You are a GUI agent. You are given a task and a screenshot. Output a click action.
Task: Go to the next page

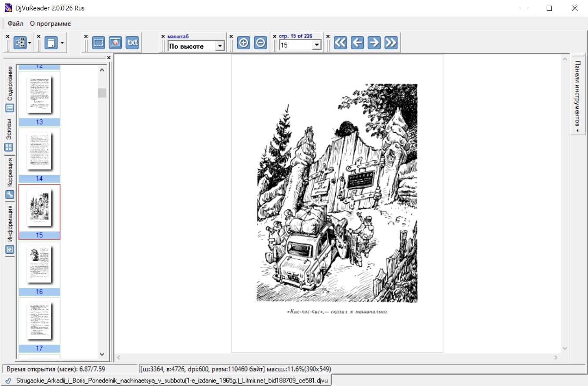click(x=374, y=43)
